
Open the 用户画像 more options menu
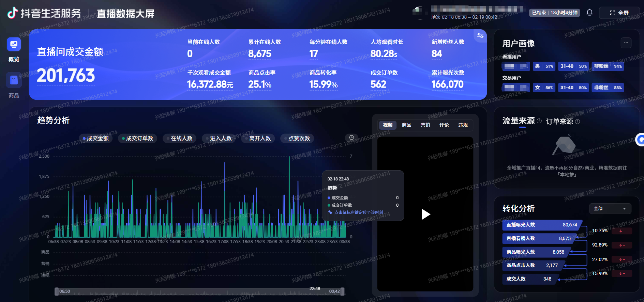pos(626,43)
